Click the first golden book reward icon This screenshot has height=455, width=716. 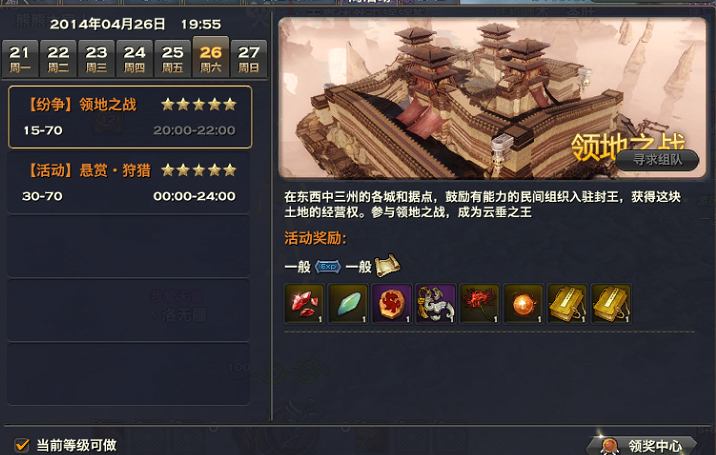[x=567, y=304]
